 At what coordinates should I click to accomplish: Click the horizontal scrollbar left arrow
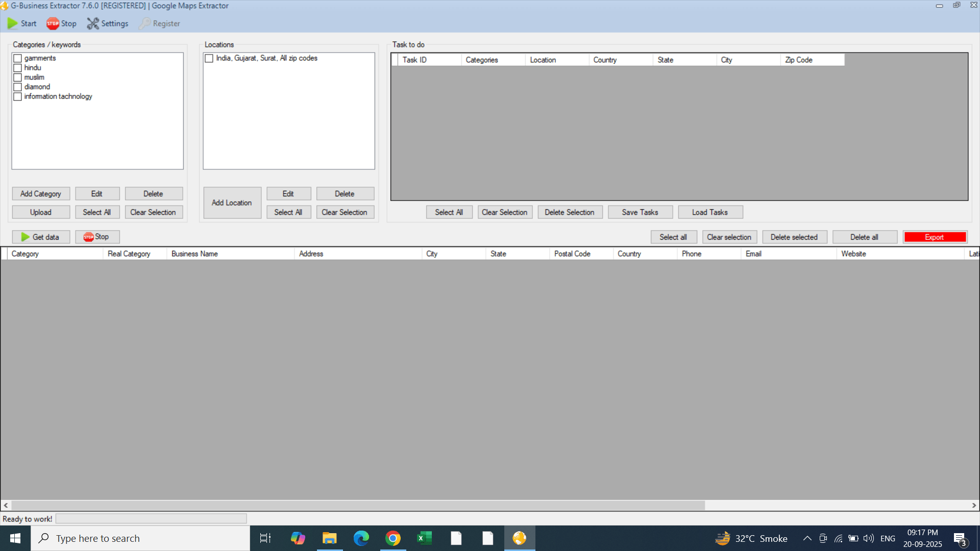(x=6, y=505)
